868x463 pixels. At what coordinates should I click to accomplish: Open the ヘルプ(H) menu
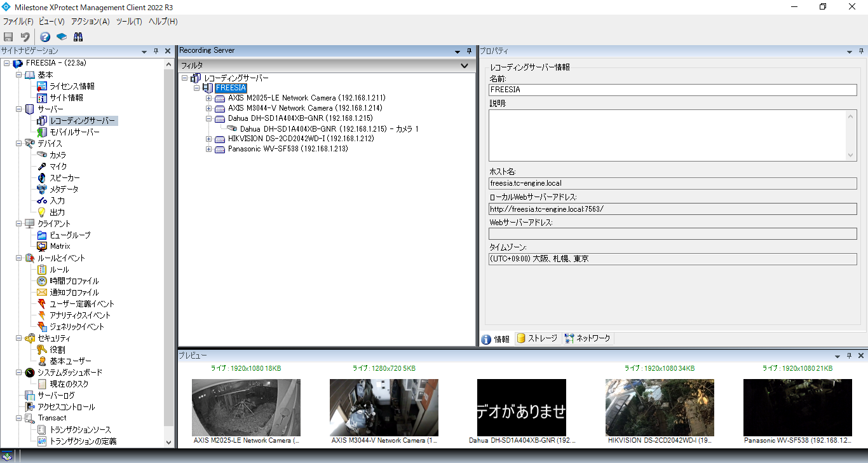tap(163, 22)
